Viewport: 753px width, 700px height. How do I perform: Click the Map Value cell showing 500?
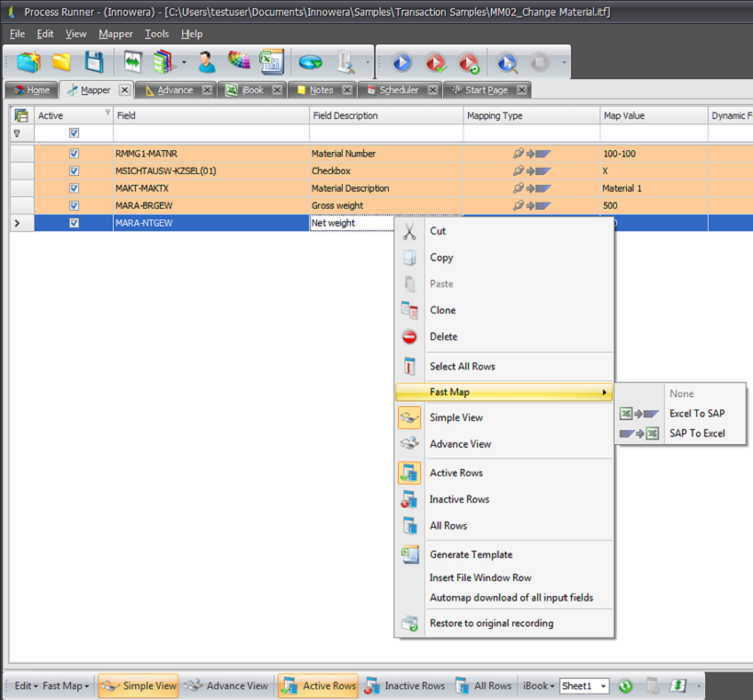pos(653,205)
